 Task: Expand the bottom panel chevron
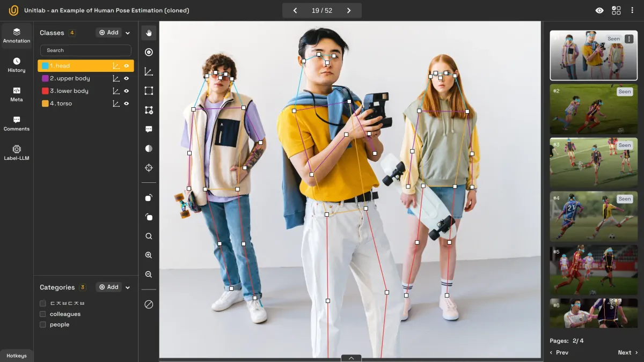(x=351, y=358)
